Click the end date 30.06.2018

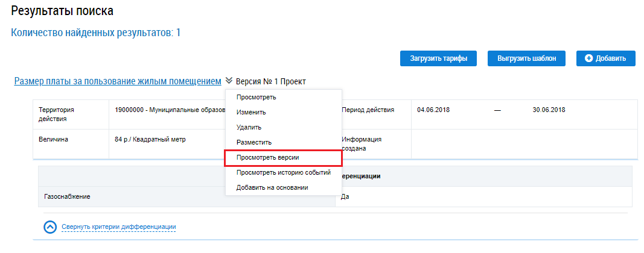549,110
